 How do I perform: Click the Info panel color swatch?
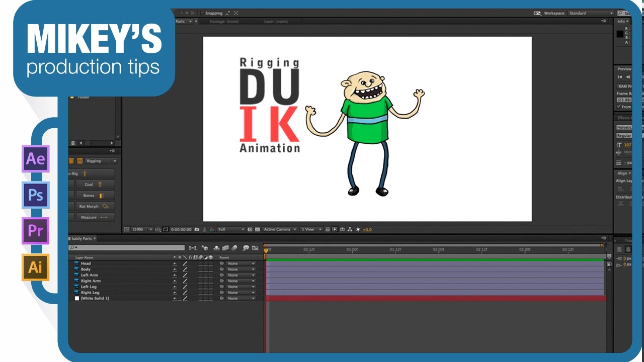(620, 34)
